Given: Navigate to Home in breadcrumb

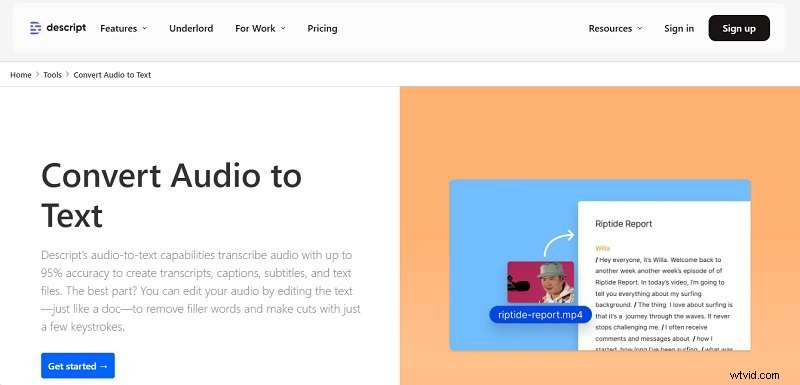Looking at the screenshot, I should 21,75.
